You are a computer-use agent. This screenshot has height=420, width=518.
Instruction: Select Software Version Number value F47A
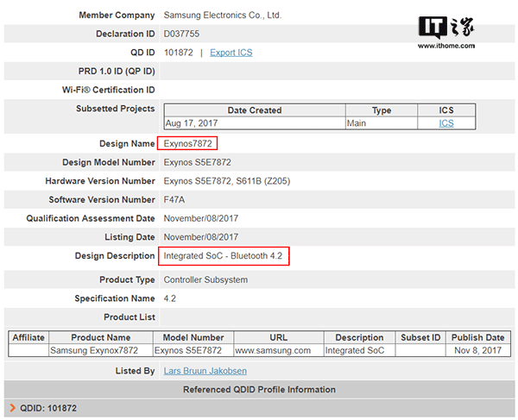174,199
